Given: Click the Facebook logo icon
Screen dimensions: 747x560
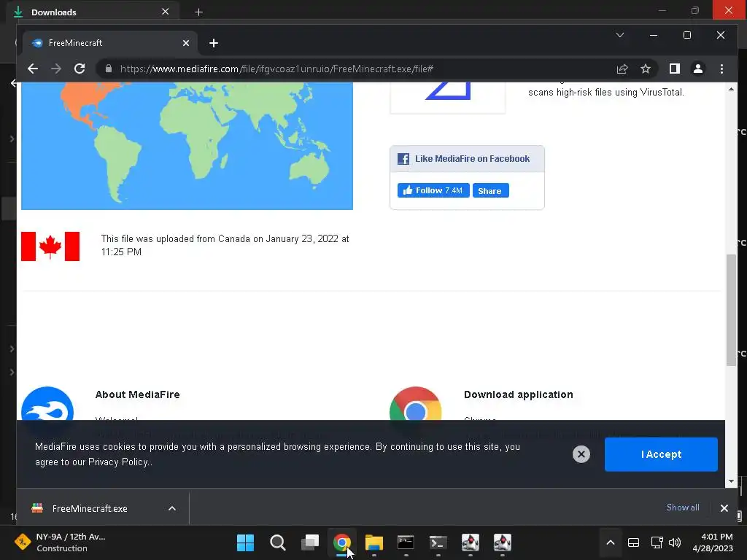Looking at the screenshot, I should click(403, 158).
